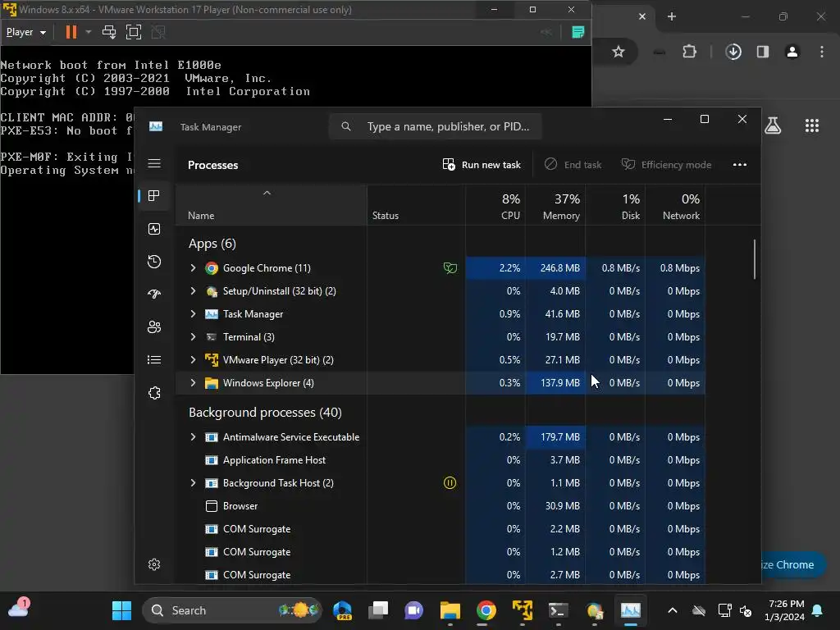
Task: Open Task View from the taskbar
Action: (378, 610)
